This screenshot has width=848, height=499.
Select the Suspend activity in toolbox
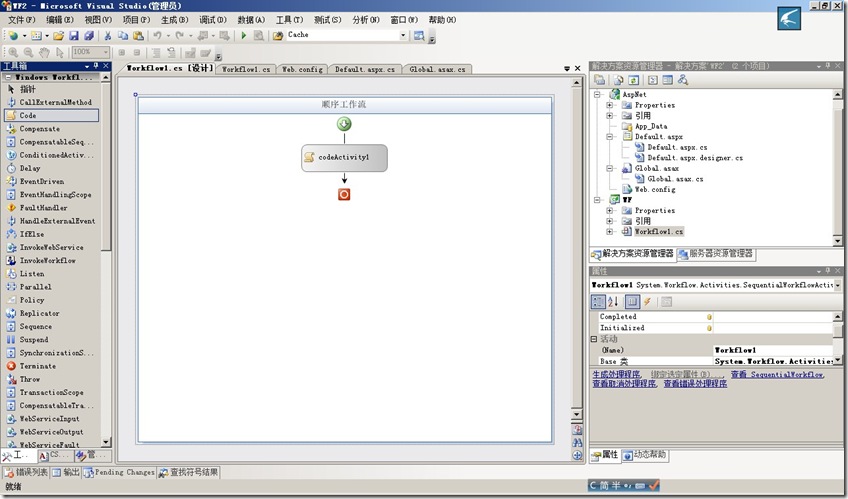coord(51,340)
